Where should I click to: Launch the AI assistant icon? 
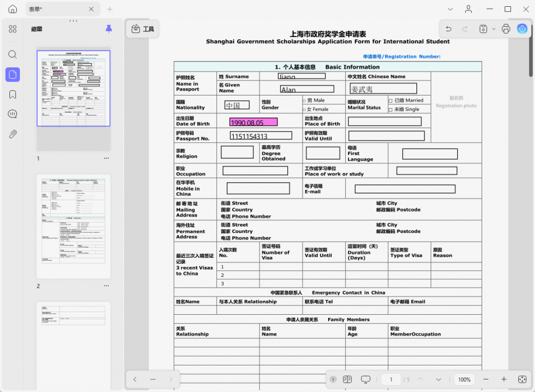[x=522, y=29]
